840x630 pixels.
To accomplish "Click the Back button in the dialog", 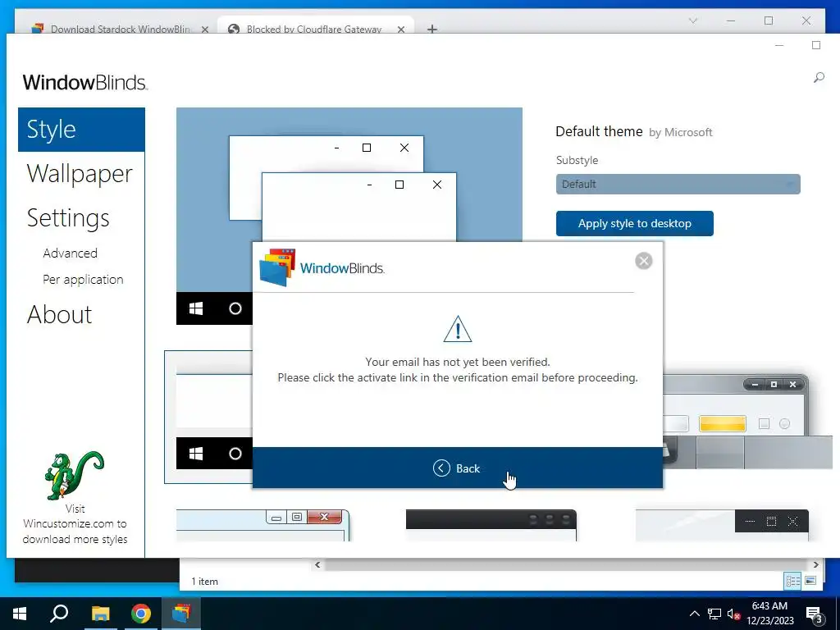I will point(457,468).
